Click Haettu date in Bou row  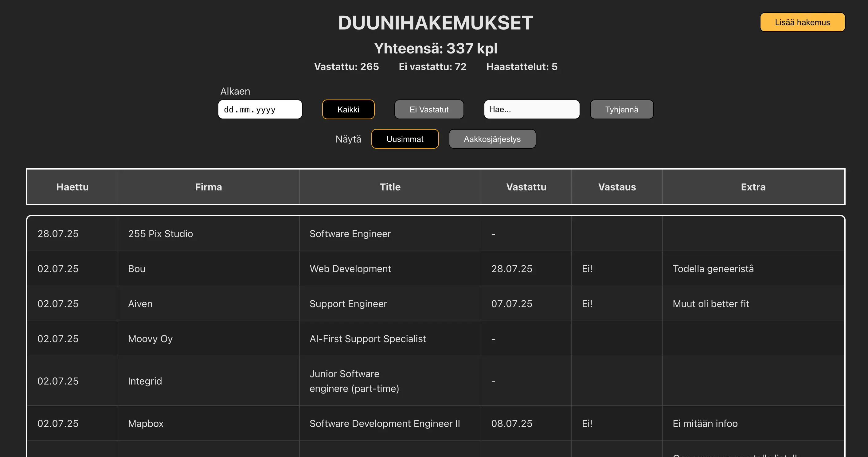[x=58, y=269]
